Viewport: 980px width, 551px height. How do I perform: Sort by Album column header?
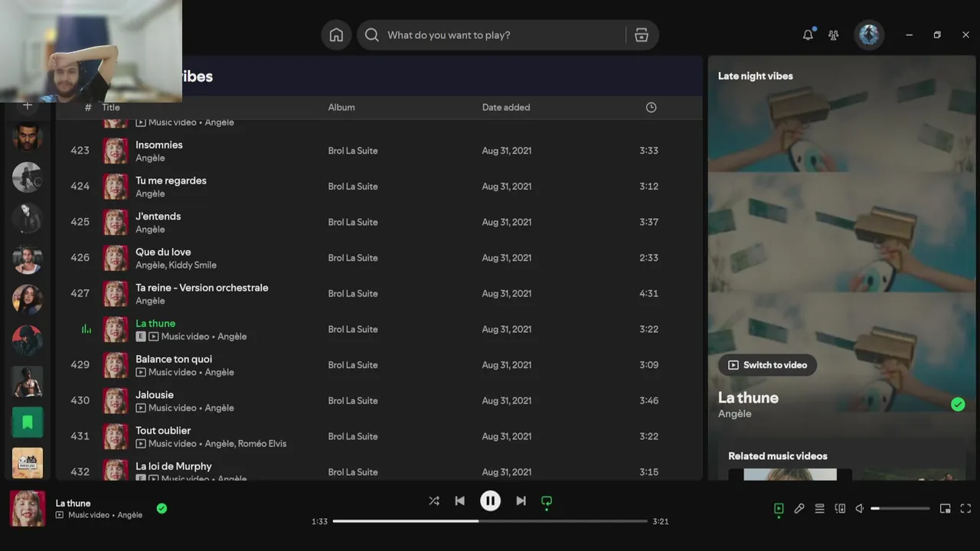[x=341, y=108]
